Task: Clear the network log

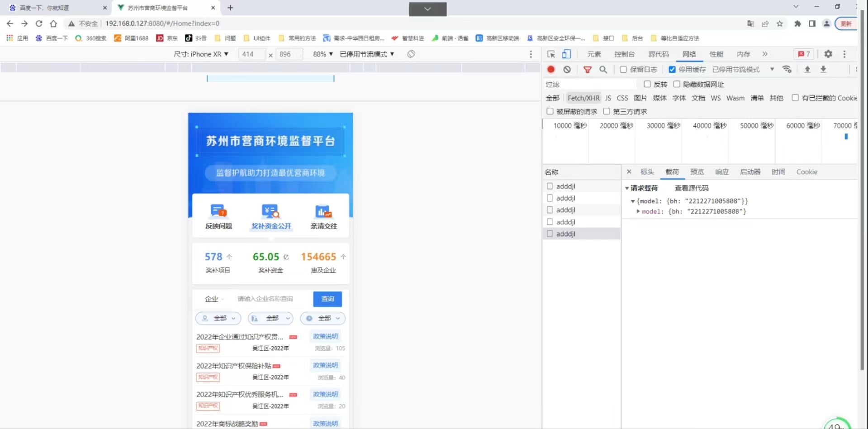Action: point(567,69)
